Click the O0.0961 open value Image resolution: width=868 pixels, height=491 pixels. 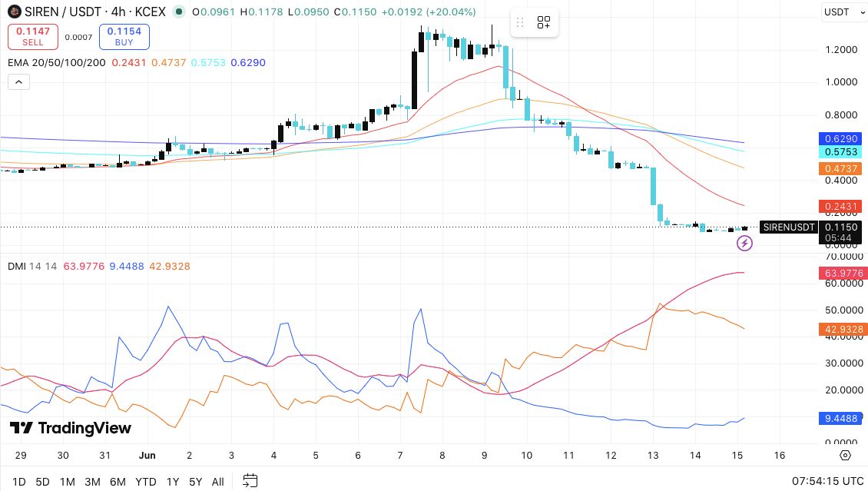(x=214, y=12)
